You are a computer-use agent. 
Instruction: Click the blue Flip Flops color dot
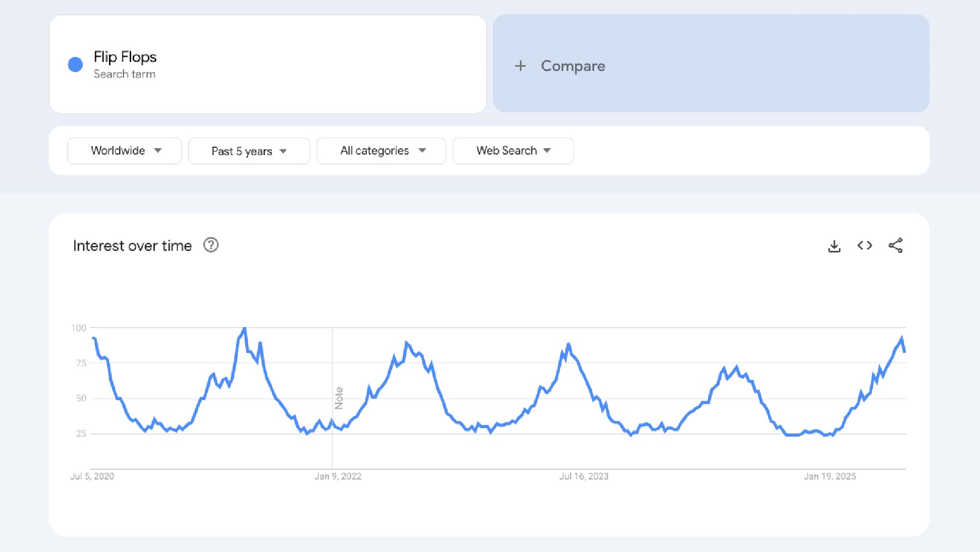pyautogui.click(x=75, y=65)
